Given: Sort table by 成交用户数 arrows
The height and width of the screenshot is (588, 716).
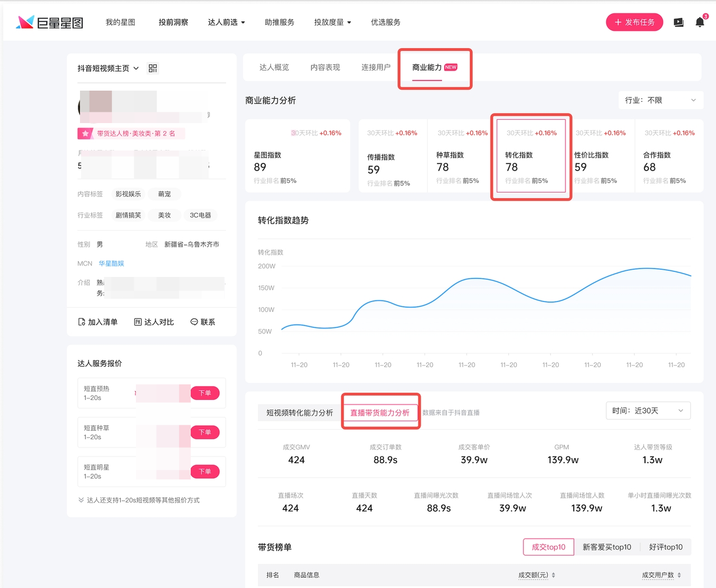Looking at the screenshot, I should tap(679, 575).
